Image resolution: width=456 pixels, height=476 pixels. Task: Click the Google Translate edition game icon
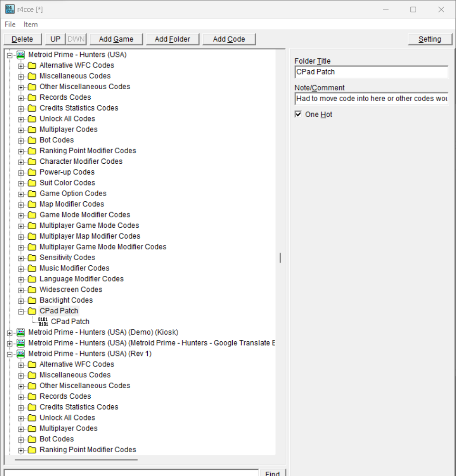pos(20,343)
